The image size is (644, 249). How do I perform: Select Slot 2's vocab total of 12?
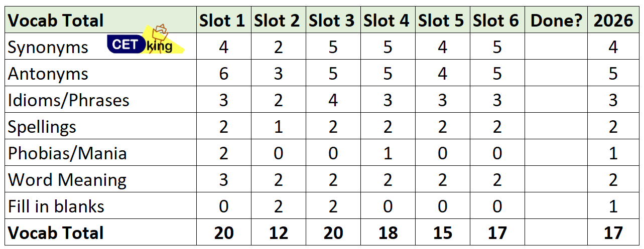pyautogui.click(x=277, y=233)
